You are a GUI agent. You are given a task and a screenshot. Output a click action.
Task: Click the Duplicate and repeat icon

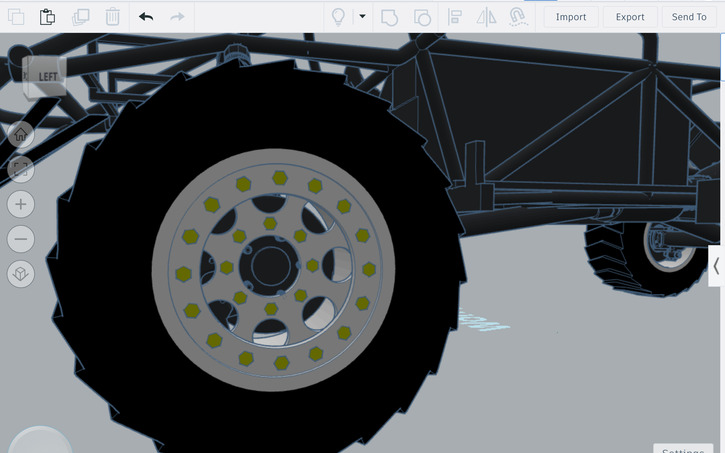[80, 17]
